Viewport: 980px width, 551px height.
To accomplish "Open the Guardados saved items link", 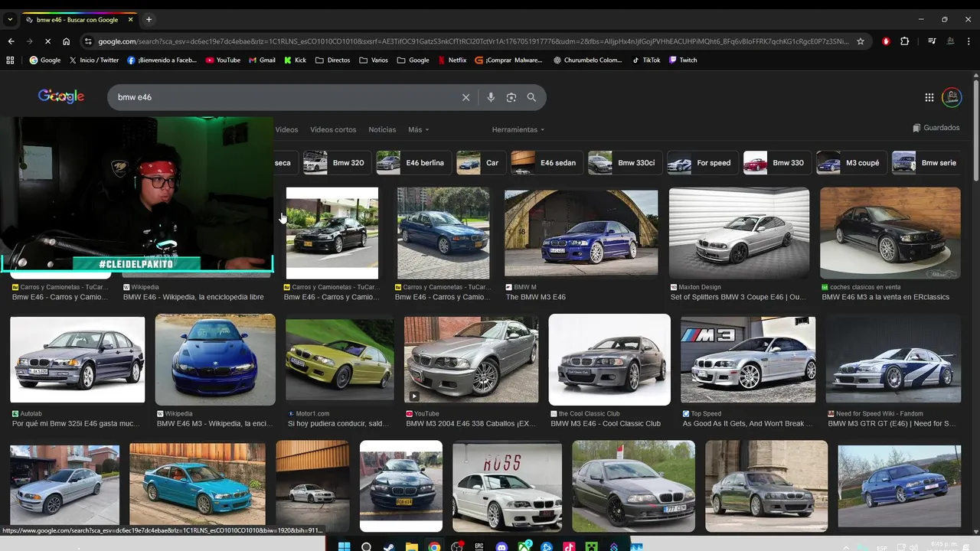I will click(x=936, y=128).
